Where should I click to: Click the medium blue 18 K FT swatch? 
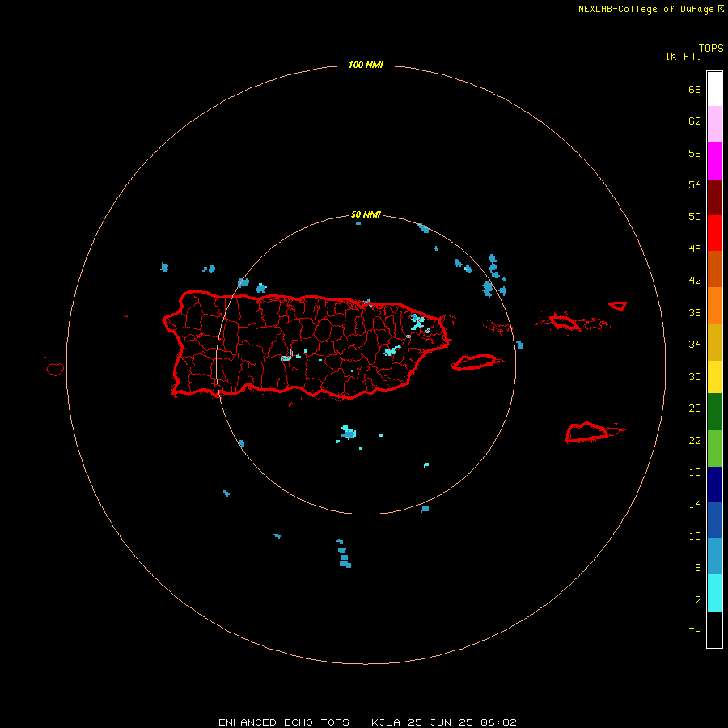click(714, 520)
